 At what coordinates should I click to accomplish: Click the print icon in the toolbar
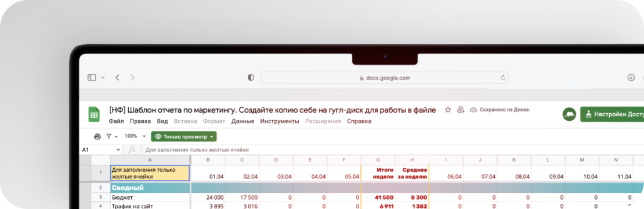97,136
